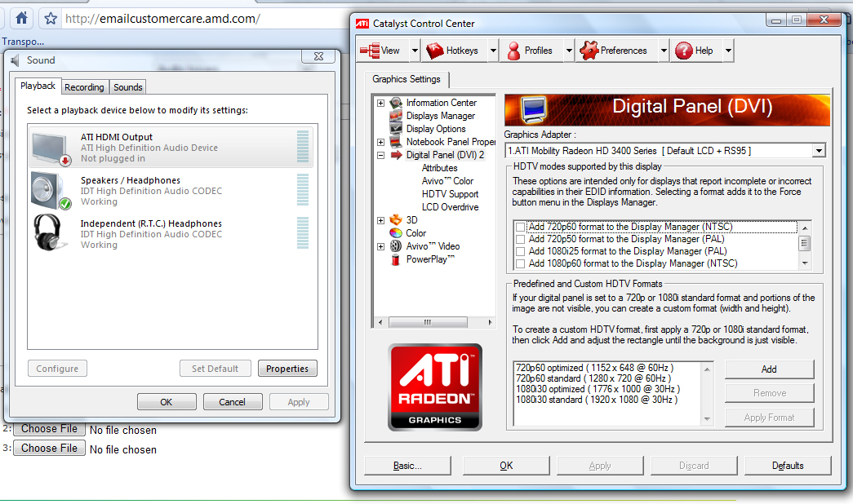
Task: Open the Hotkeys dropdown arrow
Action: pos(493,51)
